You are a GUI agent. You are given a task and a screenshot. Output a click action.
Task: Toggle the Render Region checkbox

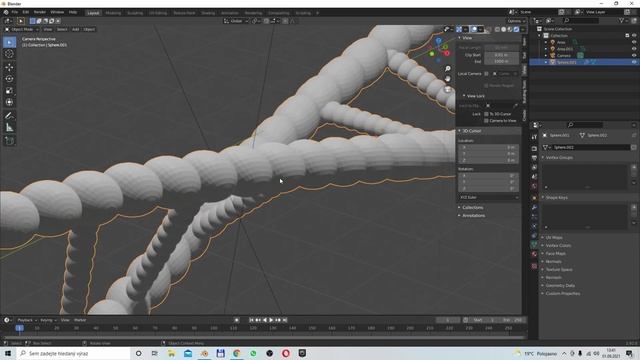click(x=486, y=86)
